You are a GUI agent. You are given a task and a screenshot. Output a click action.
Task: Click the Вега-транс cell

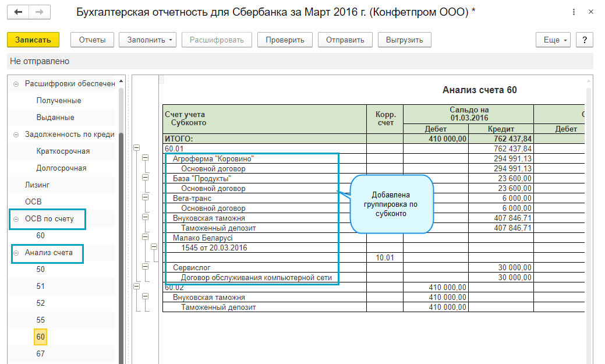click(265, 199)
